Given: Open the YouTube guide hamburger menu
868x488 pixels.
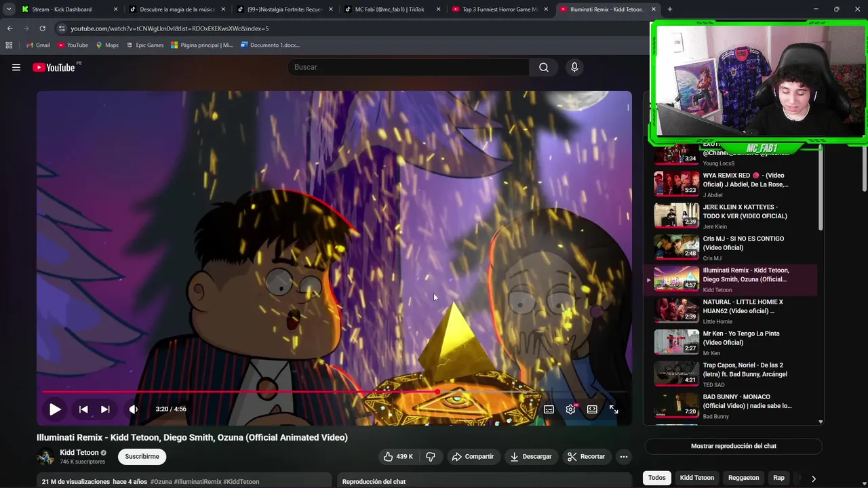Looking at the screenshot, I should [x=16, y=67].
